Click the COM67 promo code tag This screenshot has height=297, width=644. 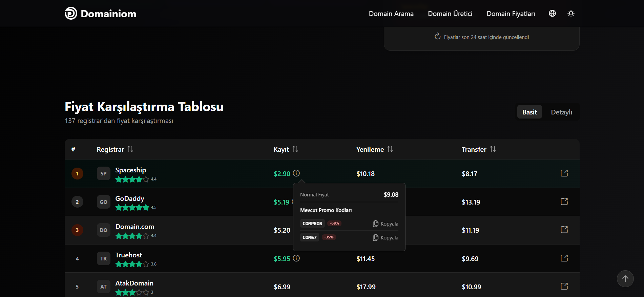click(x=310, y=237)
